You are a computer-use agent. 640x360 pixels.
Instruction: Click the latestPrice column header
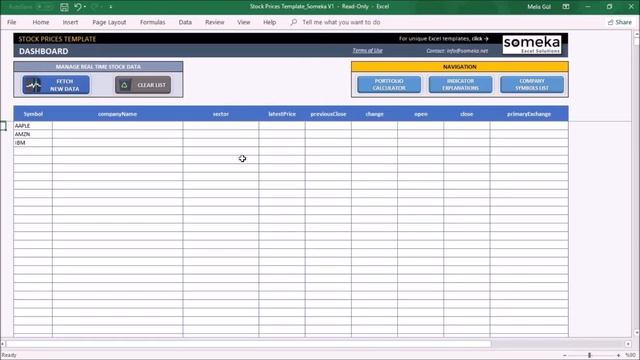282,114
